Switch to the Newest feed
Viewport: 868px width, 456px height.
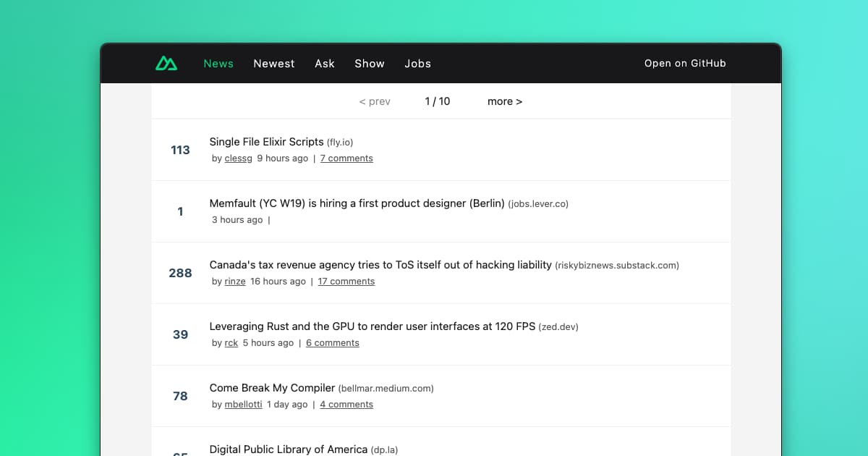[x=274, y=64]
